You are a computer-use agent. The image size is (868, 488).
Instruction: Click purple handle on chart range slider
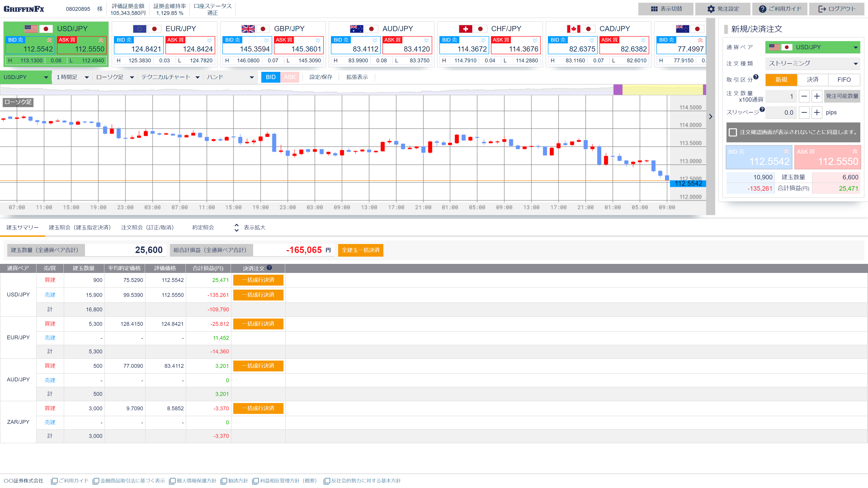click(x=618, y=90)
